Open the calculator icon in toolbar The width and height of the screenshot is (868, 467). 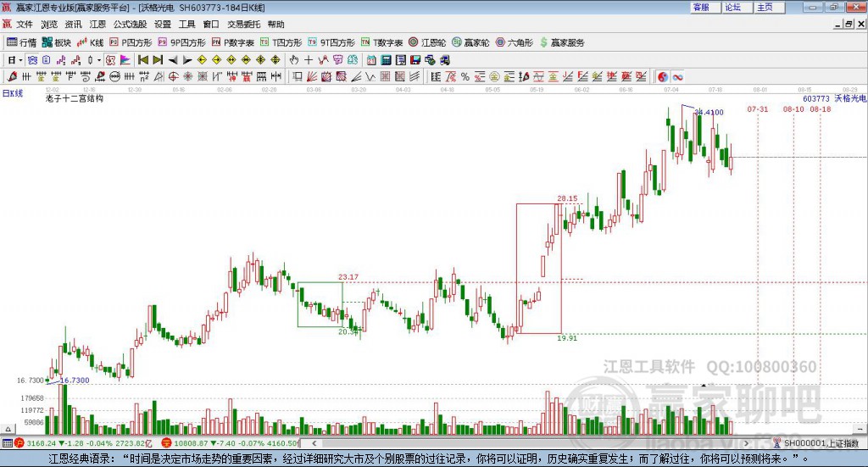pos(387,60)
